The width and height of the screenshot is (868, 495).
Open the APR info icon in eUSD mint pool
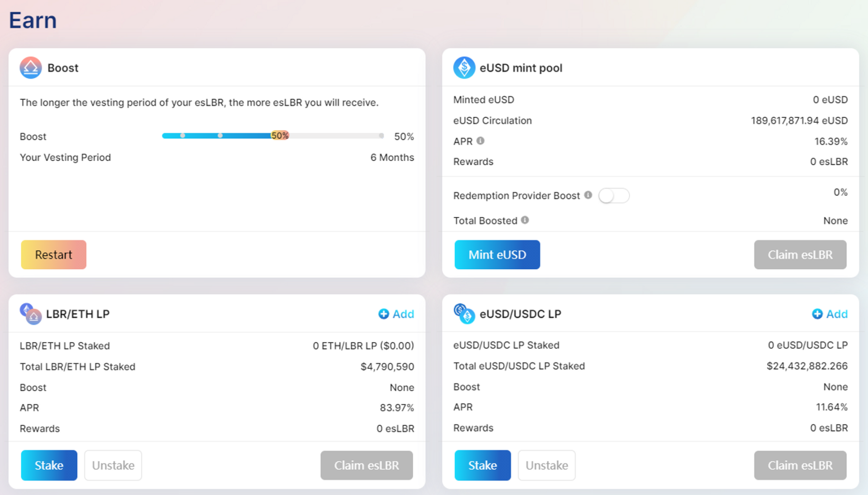pos(480,141)
